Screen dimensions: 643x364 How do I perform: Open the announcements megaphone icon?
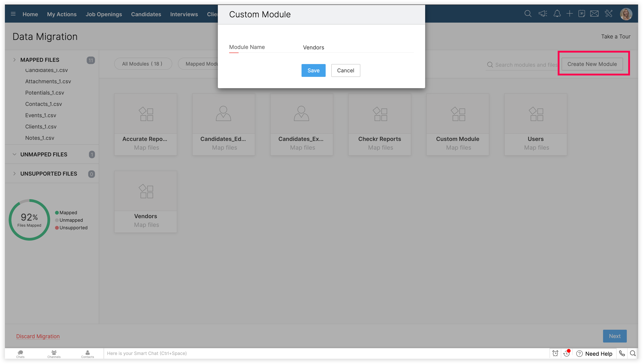point(543,14)
